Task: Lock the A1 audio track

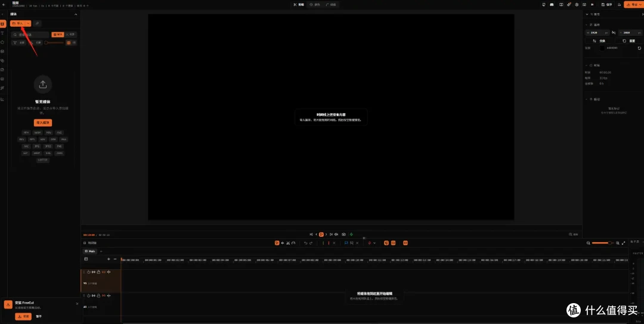Action: 98,295
